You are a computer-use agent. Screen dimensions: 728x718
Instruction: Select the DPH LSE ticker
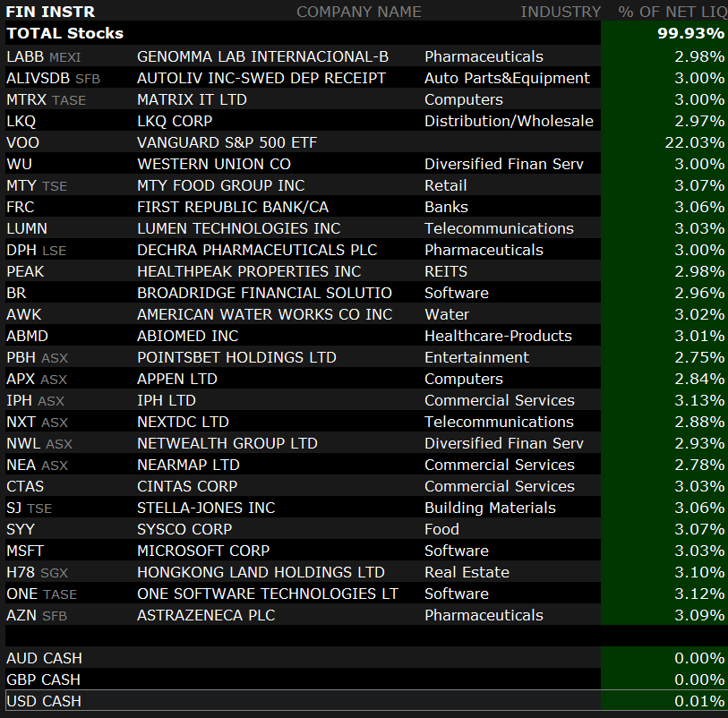36,250
